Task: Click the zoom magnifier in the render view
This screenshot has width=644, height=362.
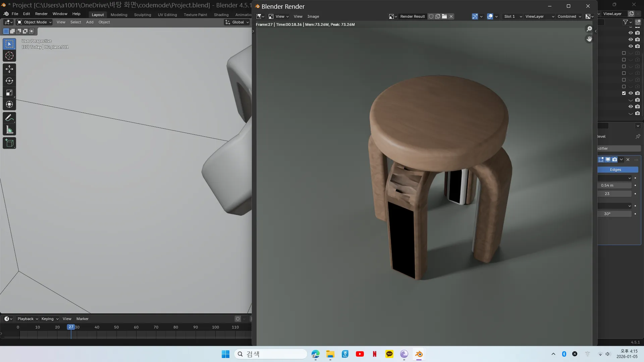Action: click(x=589, y=29)
